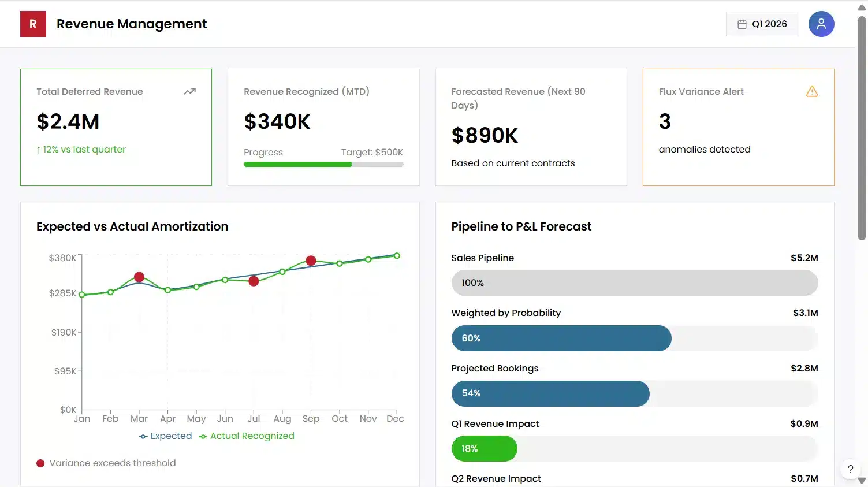Click the trending arrow on Deferred Revenue
The image size is (868, 487).
point(189,91)
